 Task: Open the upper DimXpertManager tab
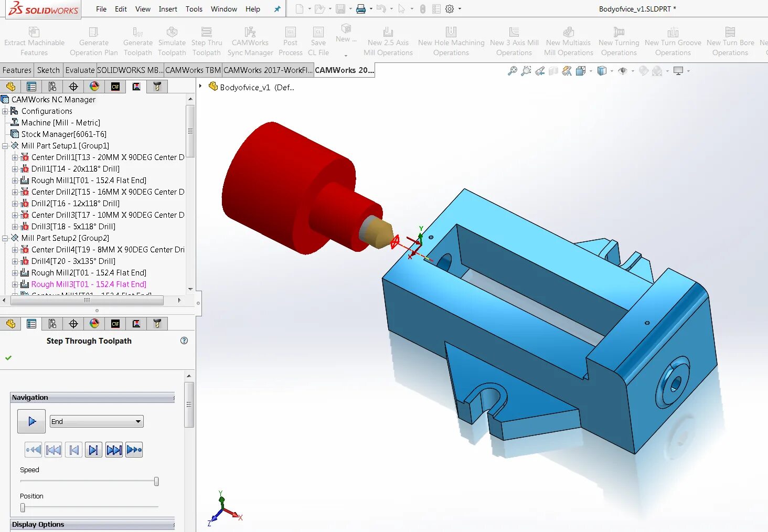point(73,87)
